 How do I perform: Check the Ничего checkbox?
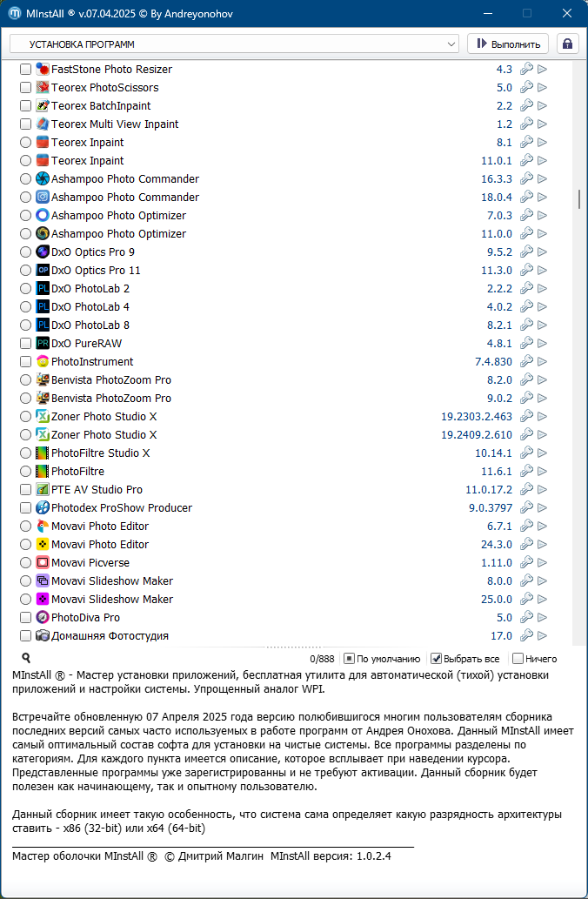pyautogui.click(x=518, y=659)
